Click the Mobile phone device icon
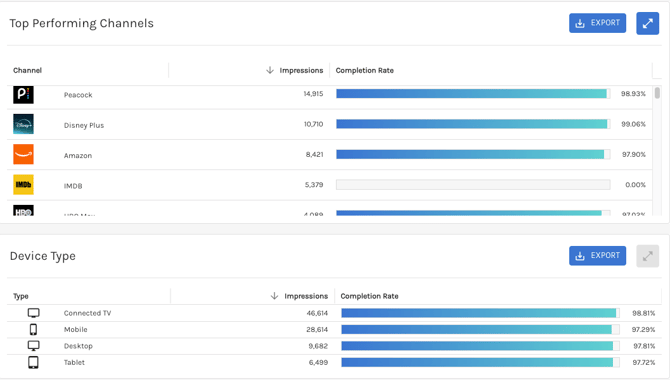Screen dimensions: 670x380 [33, 330]
